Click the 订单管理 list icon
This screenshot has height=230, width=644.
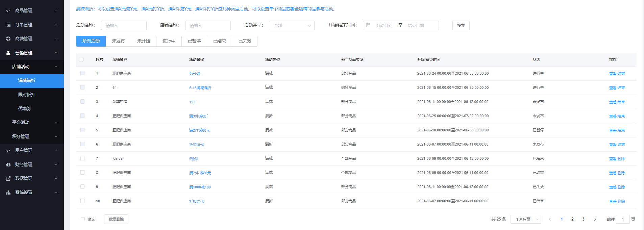(x=8, y=25)
